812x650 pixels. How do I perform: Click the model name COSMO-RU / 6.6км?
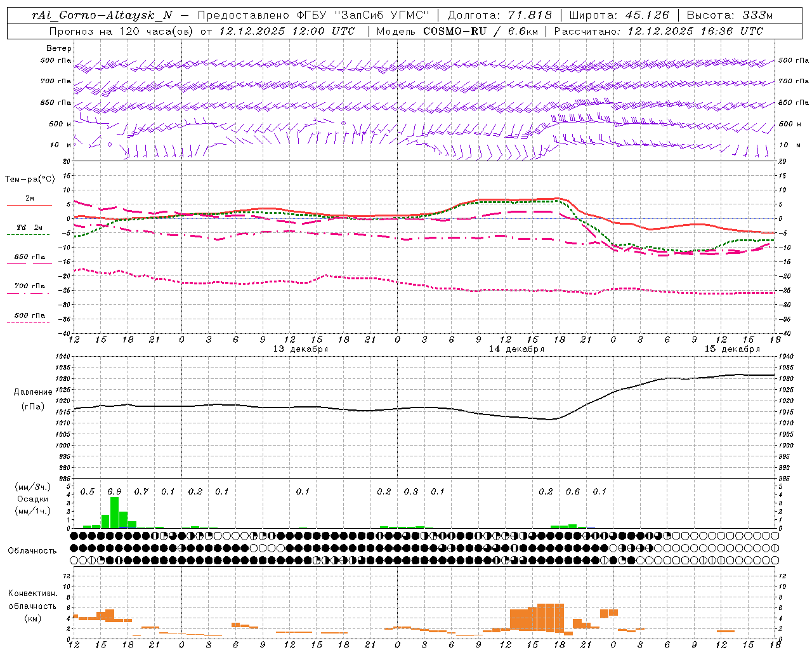[481, 31]
